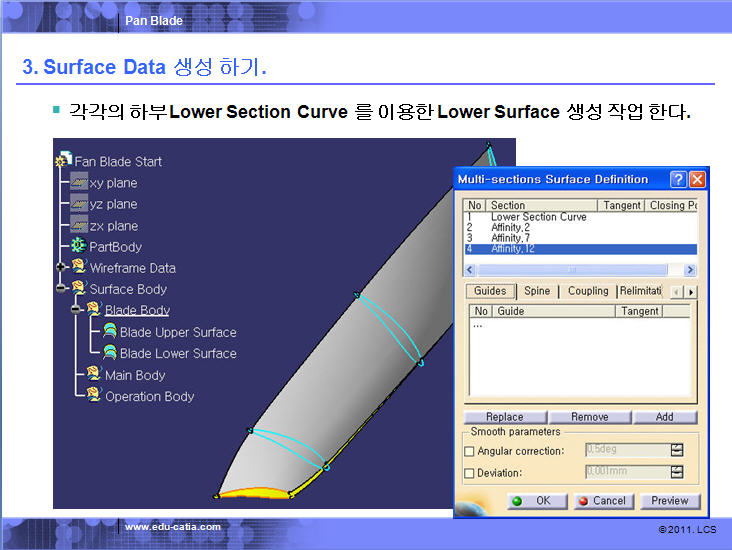This screenshot has width=732, height=550.
Task: Enable the Angular correction checkbox
Action: 470,451
